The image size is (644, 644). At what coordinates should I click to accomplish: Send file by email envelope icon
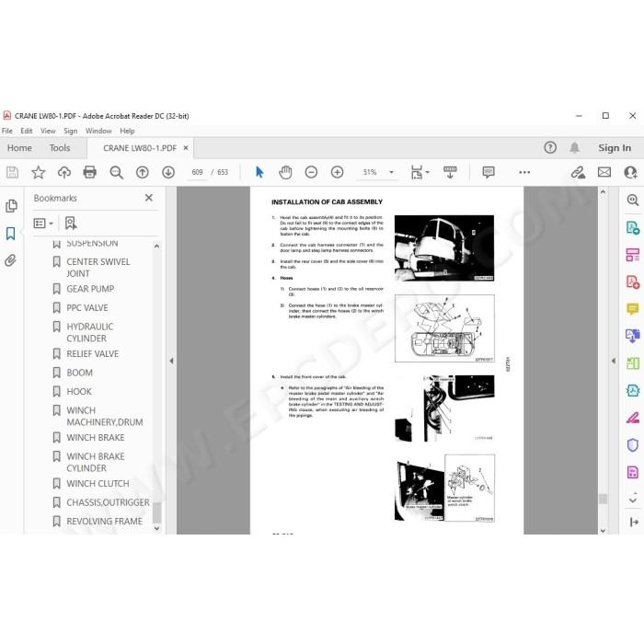pos(604,172)
